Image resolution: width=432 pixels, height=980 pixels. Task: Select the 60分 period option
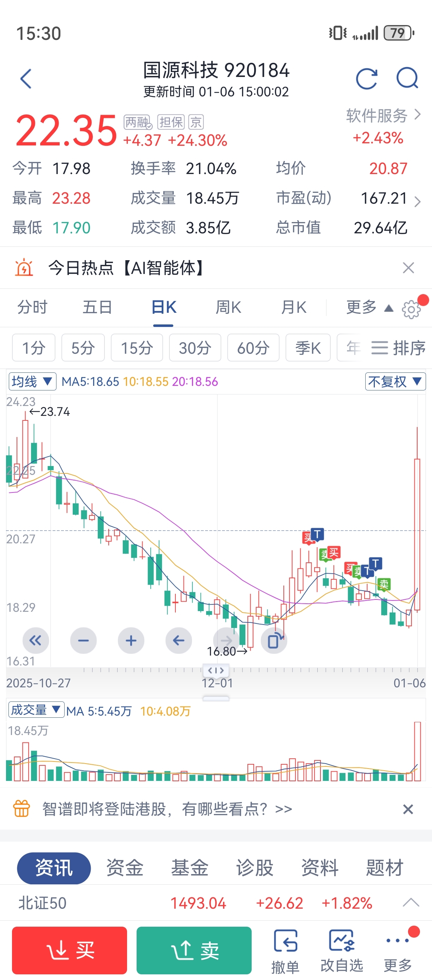pos(253,348)
